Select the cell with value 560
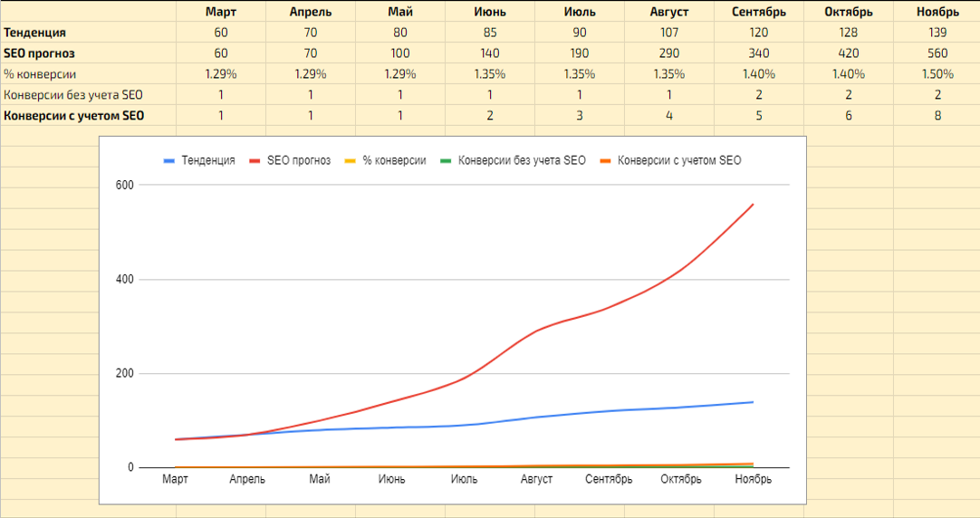This screenshot has width=980, height=518. click(937, 53)
